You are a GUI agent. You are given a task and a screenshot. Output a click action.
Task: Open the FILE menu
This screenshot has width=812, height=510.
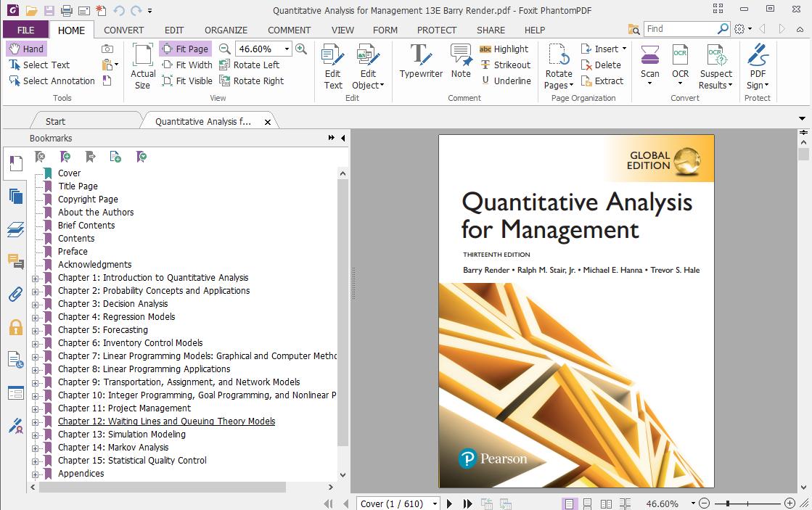tap(25, 30)
